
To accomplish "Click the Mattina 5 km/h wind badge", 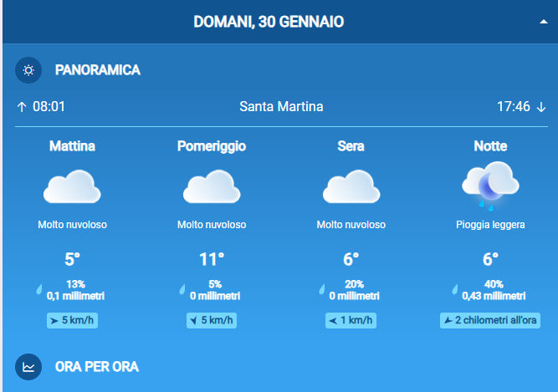I will click(72, 321).
